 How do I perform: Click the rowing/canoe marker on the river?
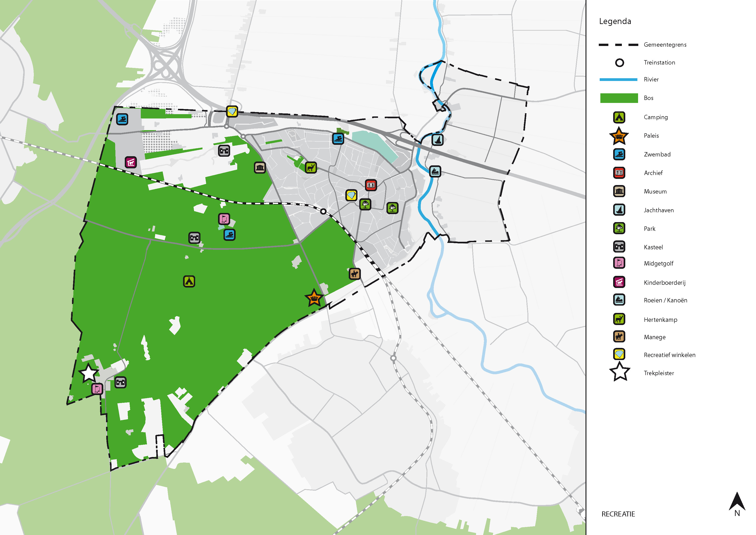(x=435, y=171)
